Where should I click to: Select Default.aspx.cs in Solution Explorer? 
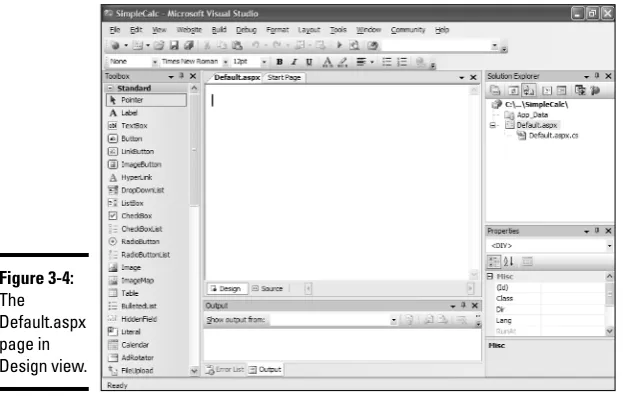(x=553, y=136)
